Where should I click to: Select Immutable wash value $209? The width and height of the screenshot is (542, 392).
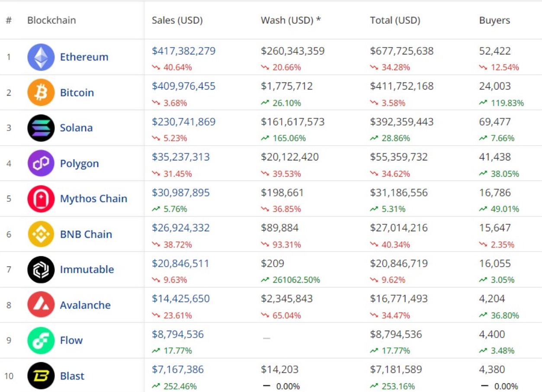click(273, 264)
